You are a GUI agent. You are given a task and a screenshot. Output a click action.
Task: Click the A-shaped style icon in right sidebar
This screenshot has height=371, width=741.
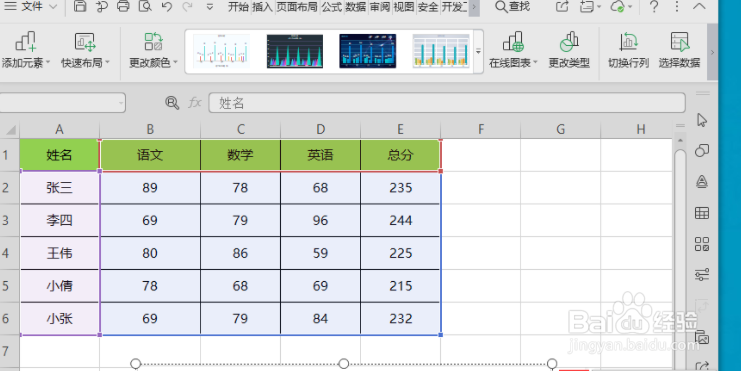tap(702, 182)
